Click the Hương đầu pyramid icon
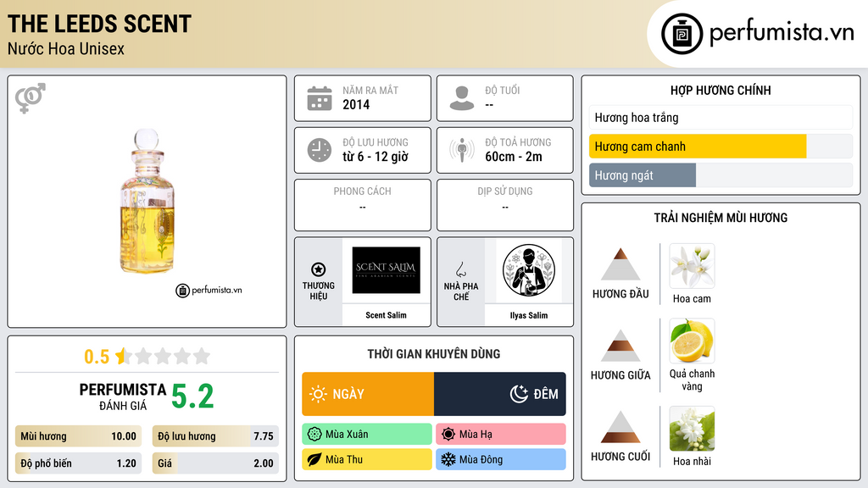The height and width of the screenshot is (488, 868). [x=620, y=264]
